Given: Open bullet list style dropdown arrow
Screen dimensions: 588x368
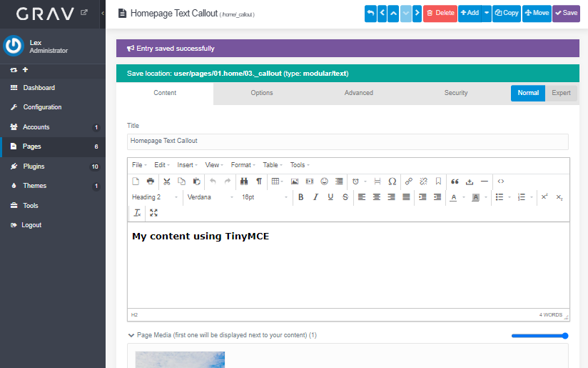Looking at the screenshot, I should 510,197.
